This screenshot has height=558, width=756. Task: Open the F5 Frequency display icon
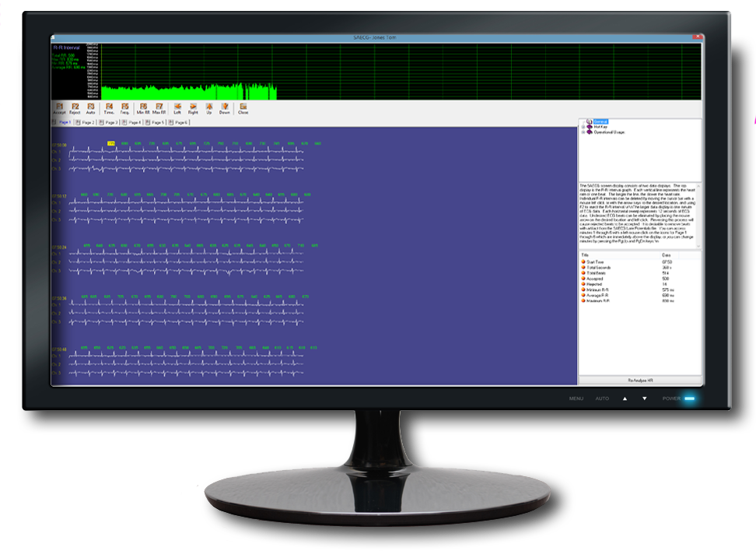[x=125, y=107]
